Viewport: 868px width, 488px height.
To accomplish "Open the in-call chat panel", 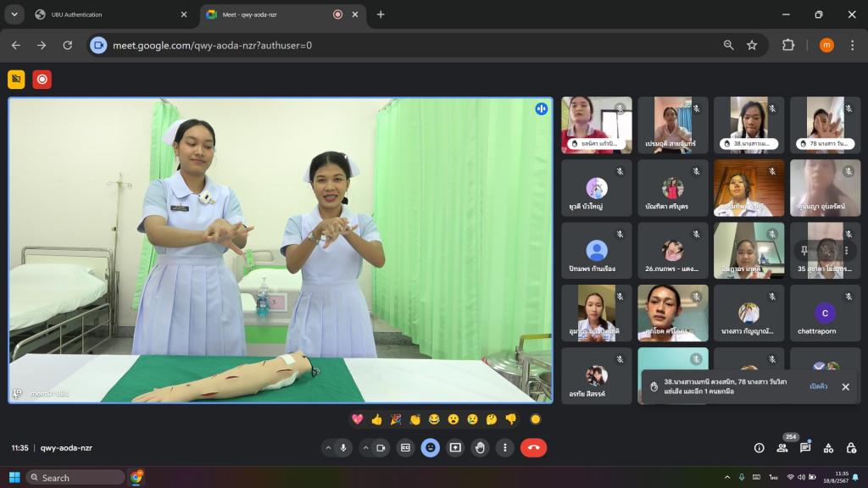I will (x=805, y=447).
